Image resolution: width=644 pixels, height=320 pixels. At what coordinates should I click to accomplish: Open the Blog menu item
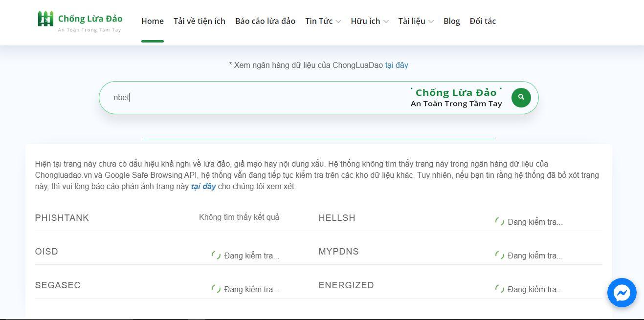[451, 21]
